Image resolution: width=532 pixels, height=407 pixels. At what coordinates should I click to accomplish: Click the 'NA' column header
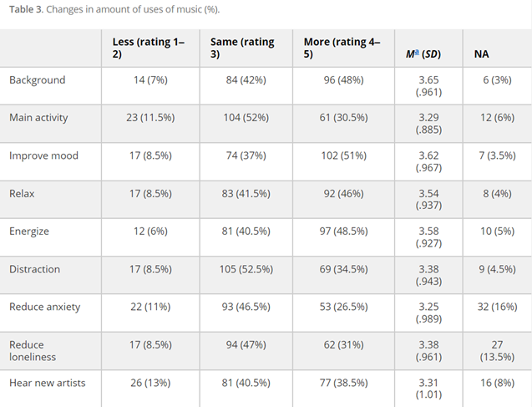coord(481,54)
